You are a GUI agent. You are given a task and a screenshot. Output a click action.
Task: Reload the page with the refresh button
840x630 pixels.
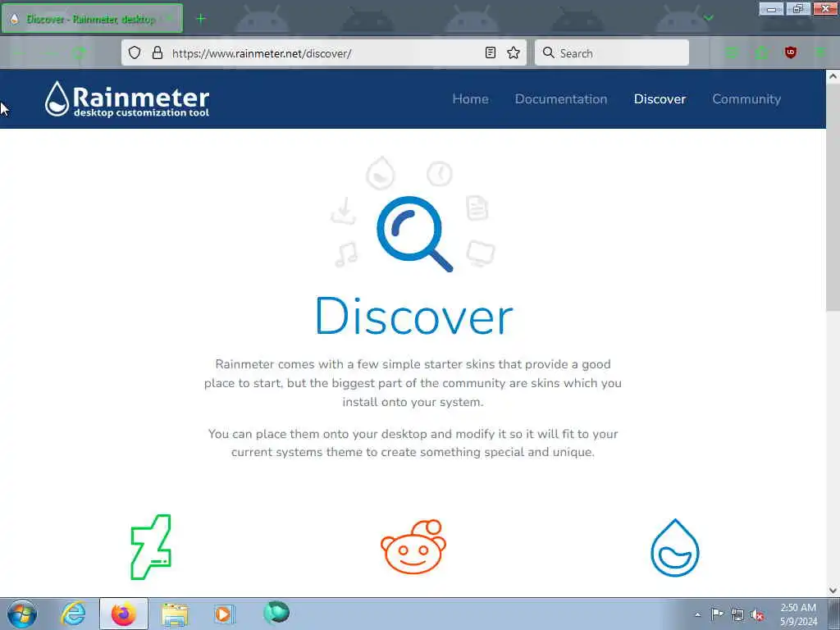point(79,52)
